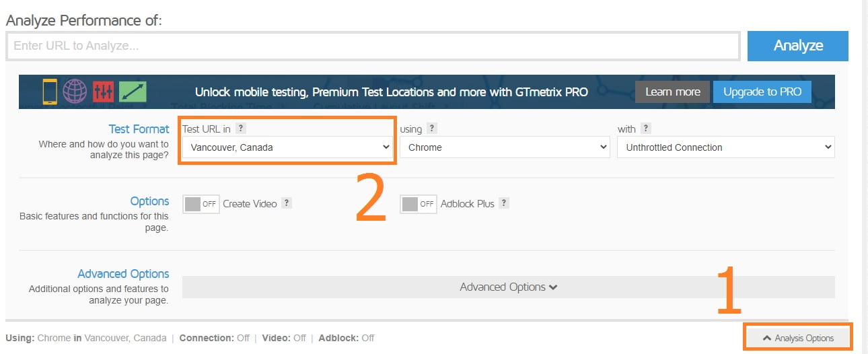Click the mobile phone icon in PRO banner
This screenshot has width=868, height=354.
(50, 91)
